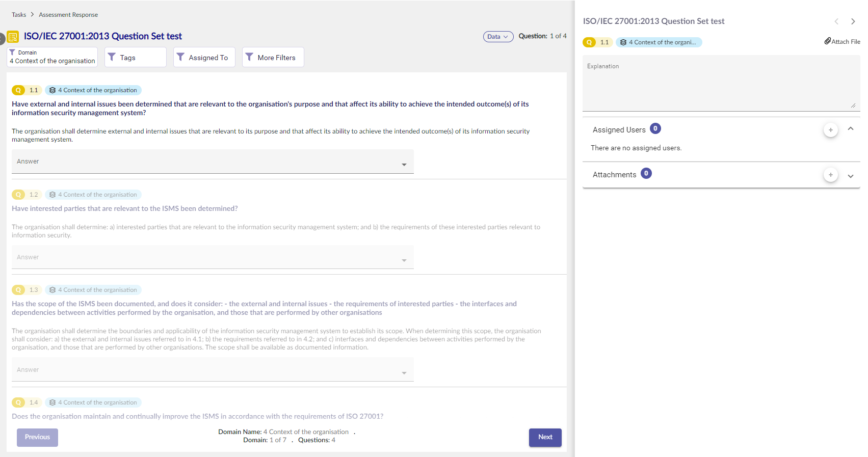Click Assessment Response breadcrumb
Screen dimensions: 868x457
tap(68, 15)
